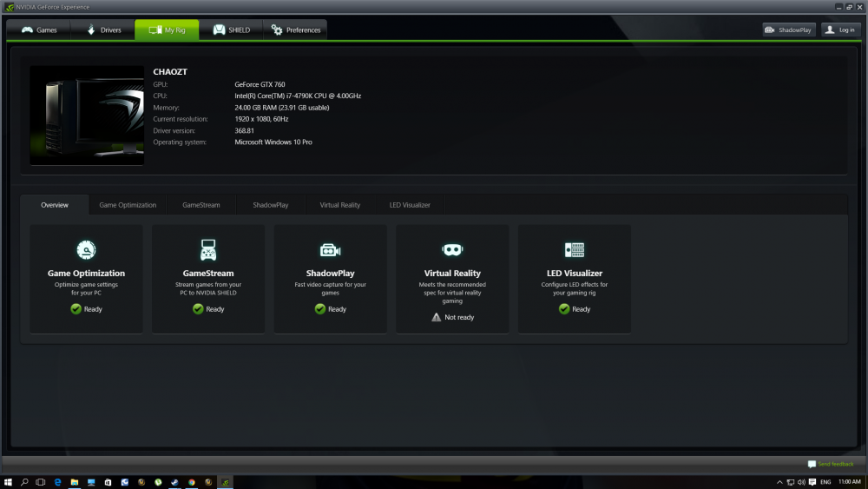
Task: Open the network tray icon
Action: 791,482
